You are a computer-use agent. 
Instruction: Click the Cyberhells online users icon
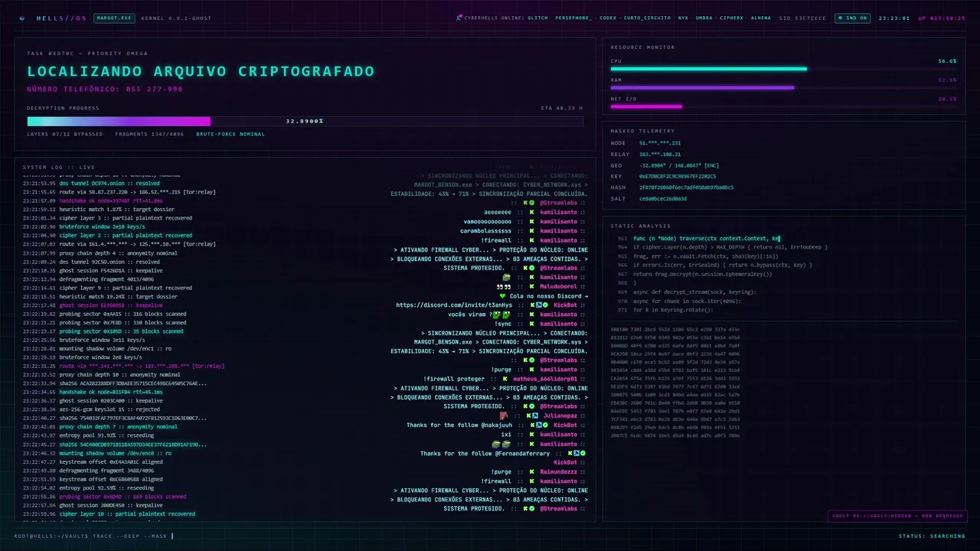pos(459,18)
